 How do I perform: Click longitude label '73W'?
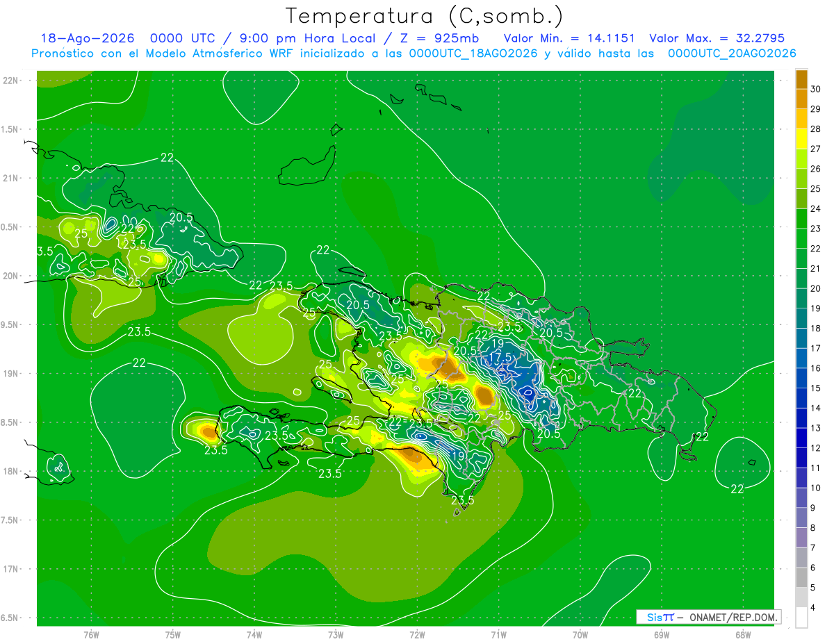(336, 635)
